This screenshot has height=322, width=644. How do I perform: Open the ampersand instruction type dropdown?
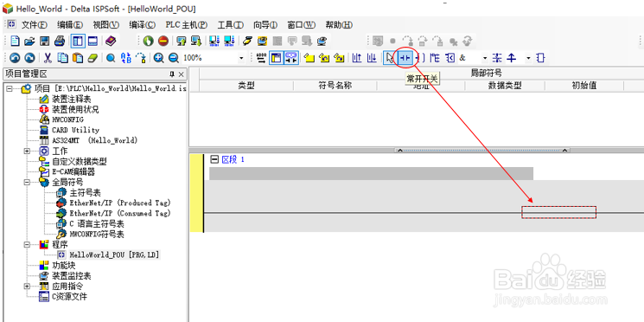485,58
